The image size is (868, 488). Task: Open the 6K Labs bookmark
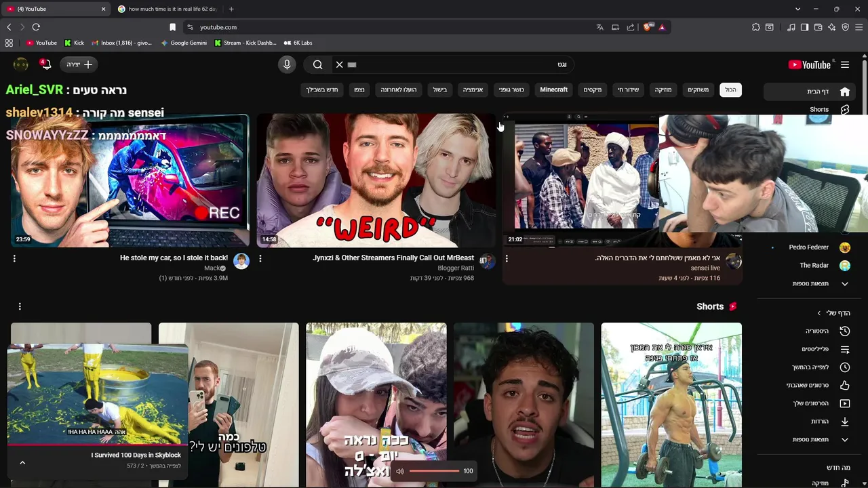coord(298,43)
